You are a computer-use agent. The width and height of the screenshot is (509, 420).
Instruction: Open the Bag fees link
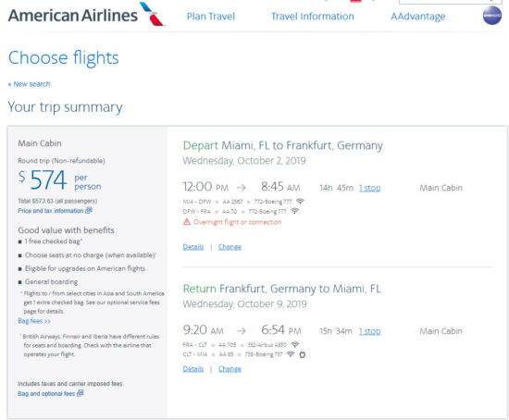[34, 321]
